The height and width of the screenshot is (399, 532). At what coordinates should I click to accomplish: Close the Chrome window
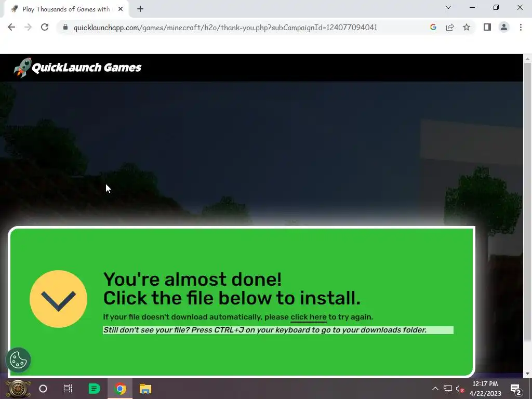(520, 7)
